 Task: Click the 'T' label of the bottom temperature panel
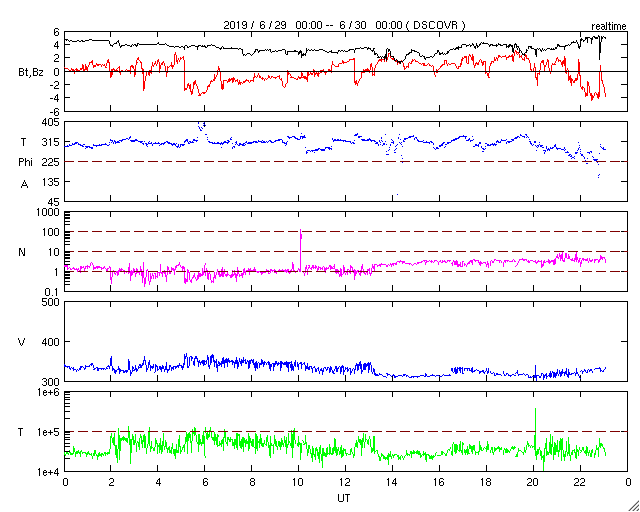pos(20,432)
